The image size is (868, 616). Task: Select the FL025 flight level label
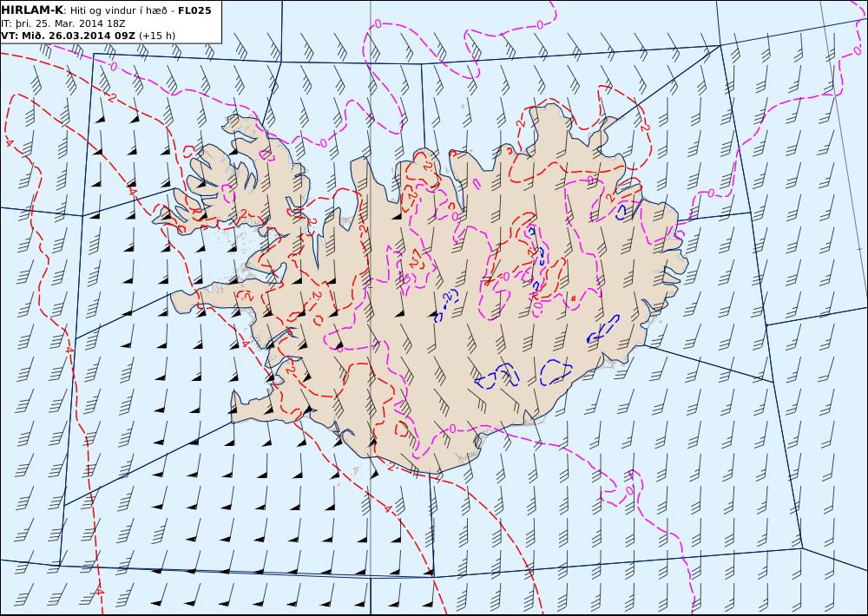tap(194, 10)
